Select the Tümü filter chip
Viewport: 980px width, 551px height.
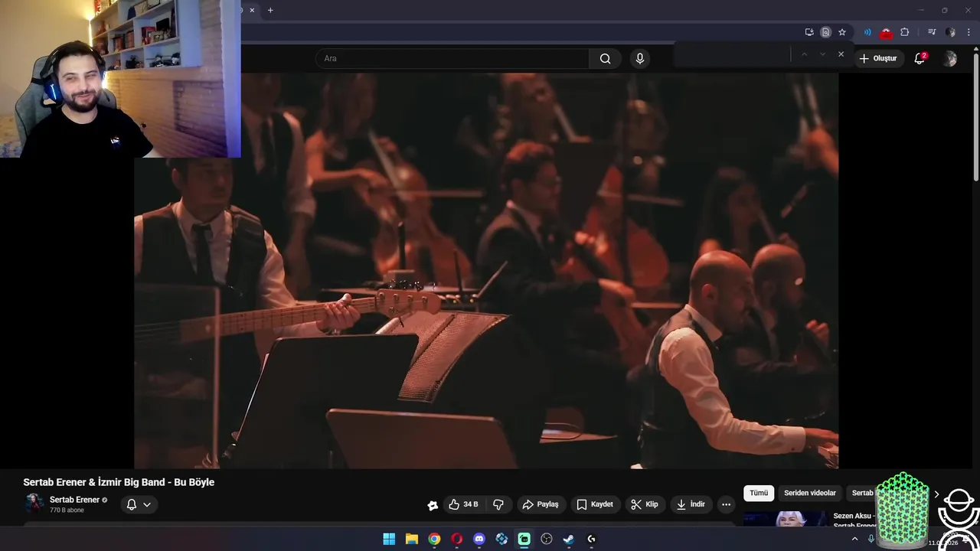point(759,493)
